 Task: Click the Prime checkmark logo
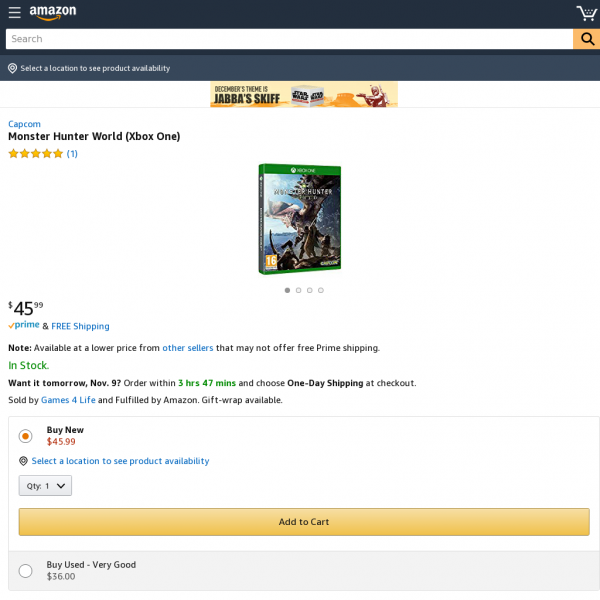point(24,325)
